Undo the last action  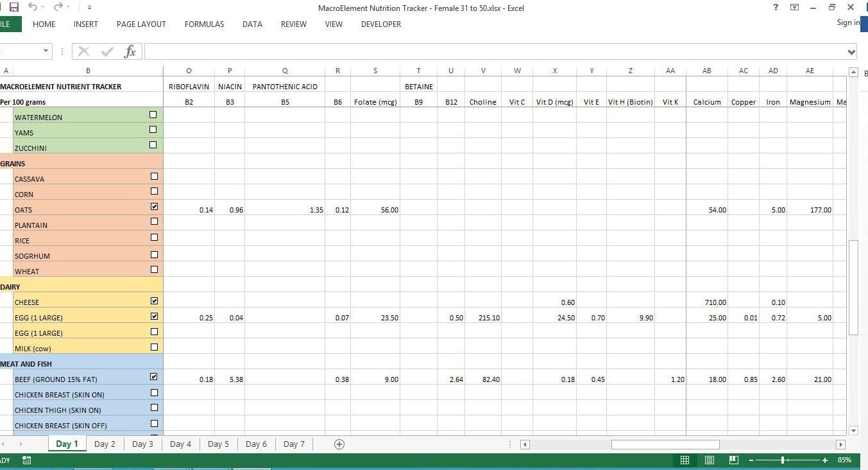coord(33,7)
